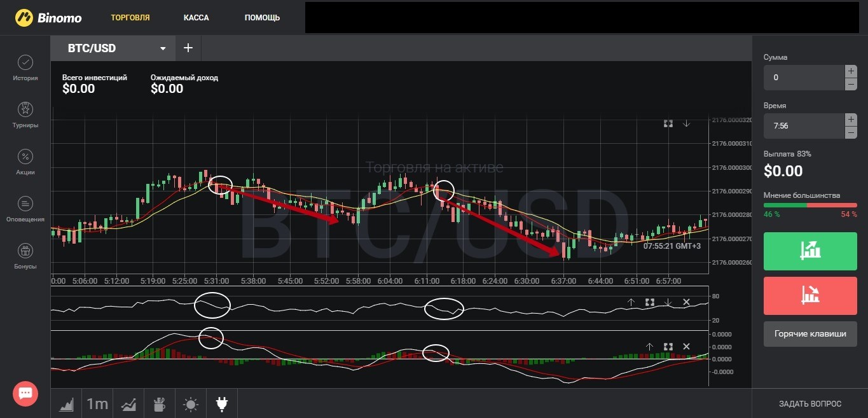Open the drawing tools cup icon
Screen dimensions: 868x418
[x=160, y=403]
